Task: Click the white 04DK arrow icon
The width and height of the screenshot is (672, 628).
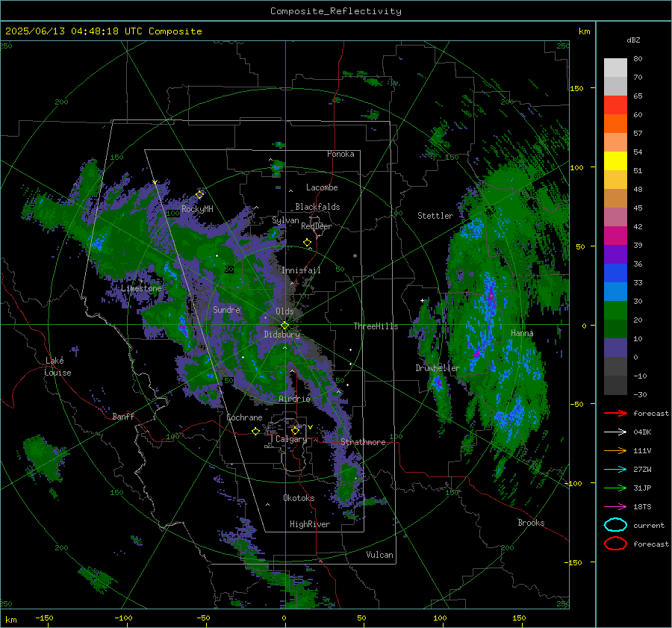Action: (615, 432)
